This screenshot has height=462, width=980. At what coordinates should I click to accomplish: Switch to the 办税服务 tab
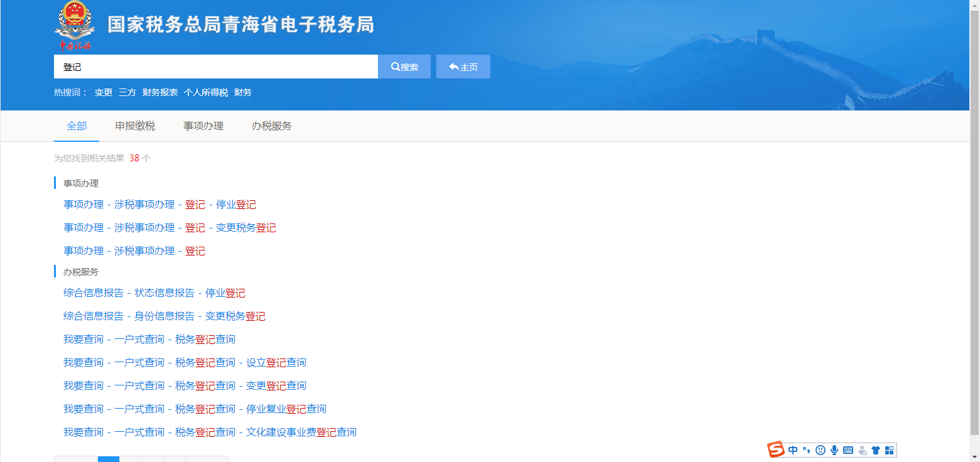tap(272, 126)
